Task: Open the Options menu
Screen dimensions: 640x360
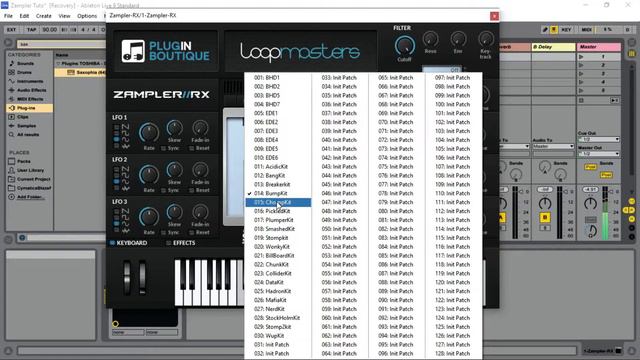Action: coord(87,16)
